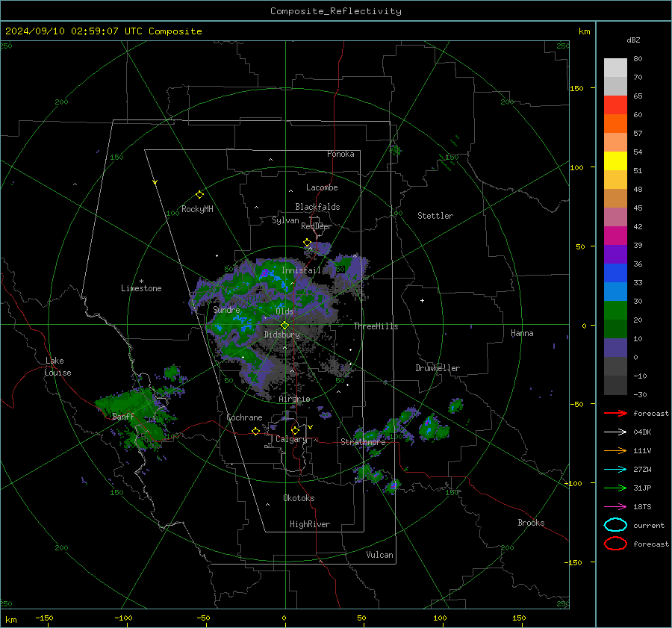Click the RockyMH label
Viewport: 672px width, 628px height.
coord(197,209)
